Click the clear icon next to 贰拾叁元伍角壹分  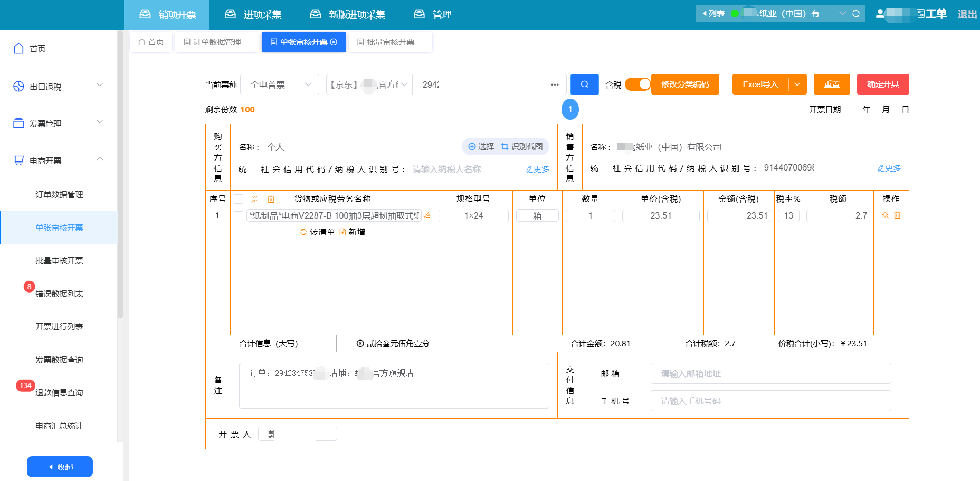pyautogui.click(x=360, y=344)
